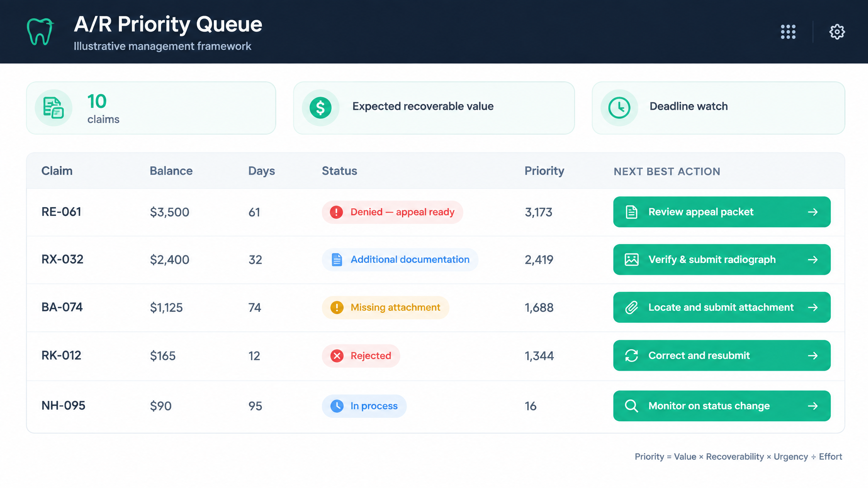The image size is (868, 488).
Task: Click the red X icon beside Rejected
Action: tap(337, 356)
